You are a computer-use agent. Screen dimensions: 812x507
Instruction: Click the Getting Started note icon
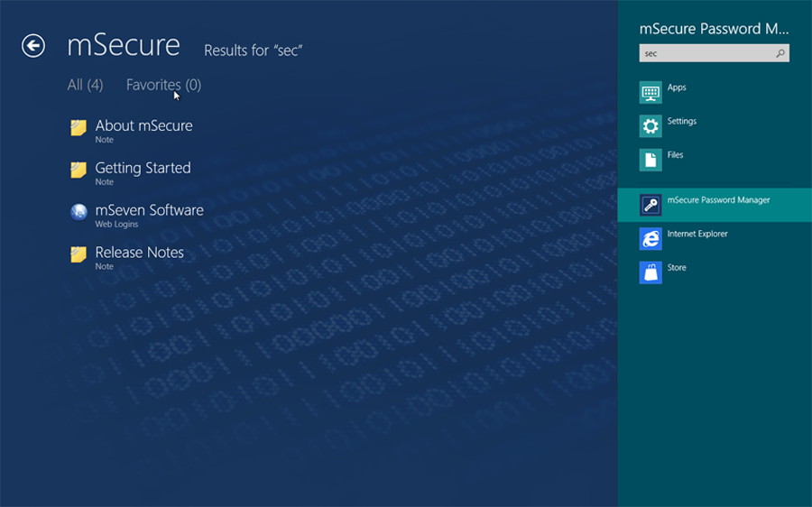coord(78,170)
